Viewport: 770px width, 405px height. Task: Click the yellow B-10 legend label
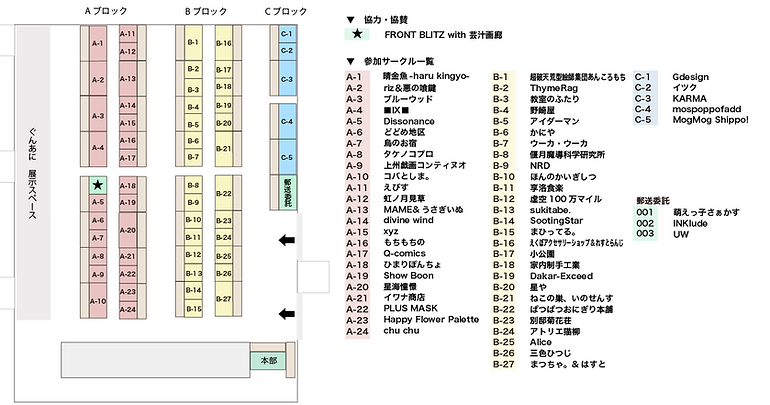click(504, 177)
